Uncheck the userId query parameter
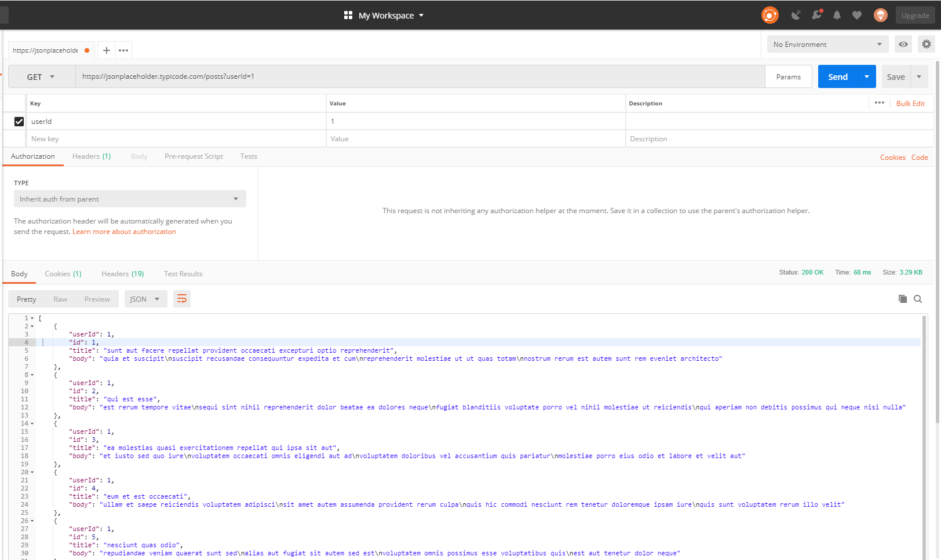 tap(19, 121)
